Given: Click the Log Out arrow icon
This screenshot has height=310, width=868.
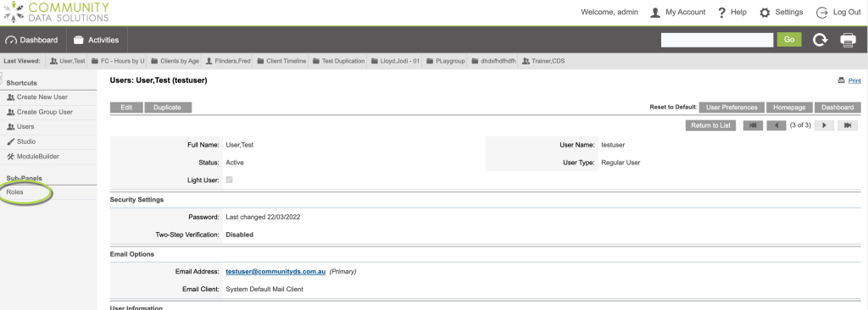Looking at the screenshot, I should click(822, 12).
